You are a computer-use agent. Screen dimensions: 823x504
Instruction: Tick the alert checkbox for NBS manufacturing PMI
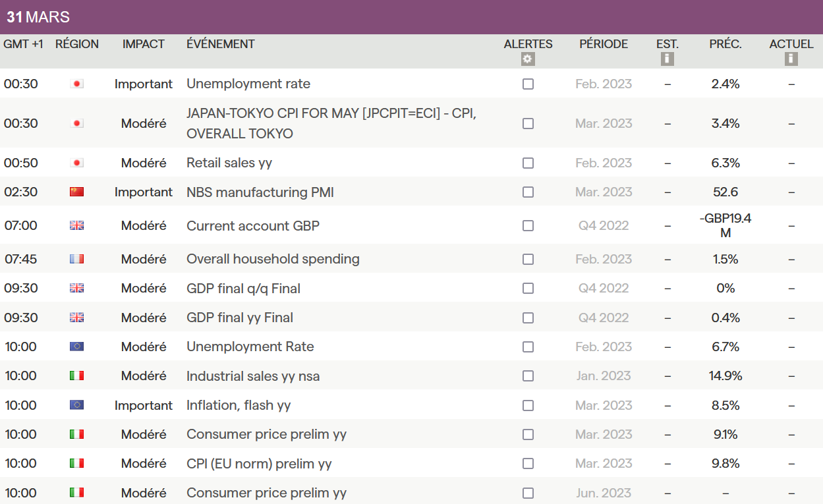(528, 192)
